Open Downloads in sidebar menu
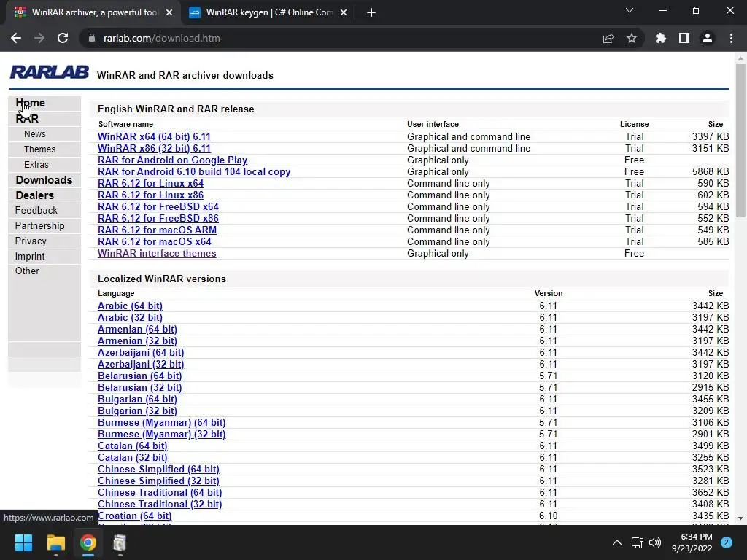 [x=44, y=179]
